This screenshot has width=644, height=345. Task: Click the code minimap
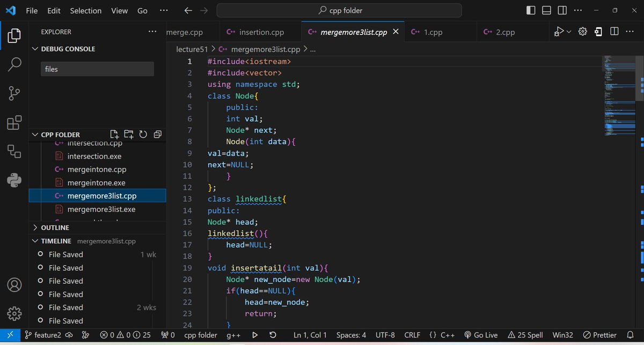(619, 97)
